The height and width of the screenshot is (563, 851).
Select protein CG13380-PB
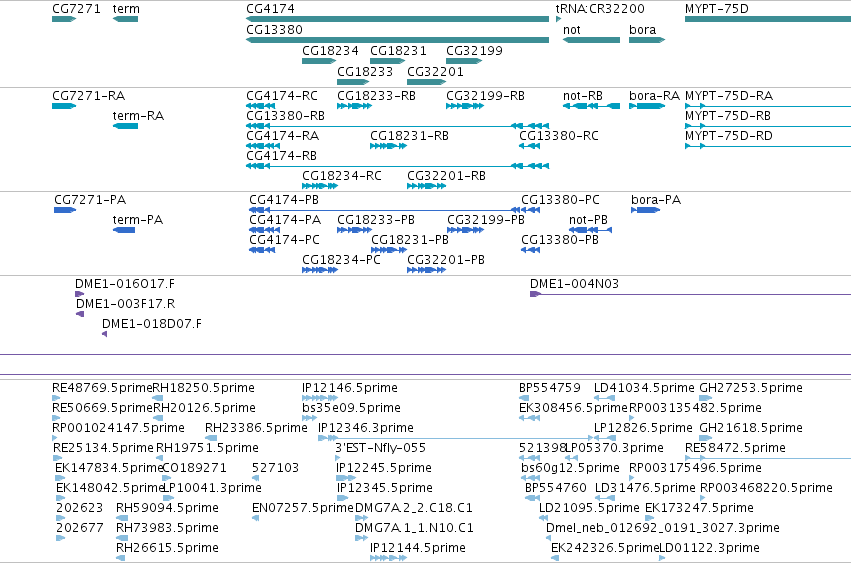530,250
